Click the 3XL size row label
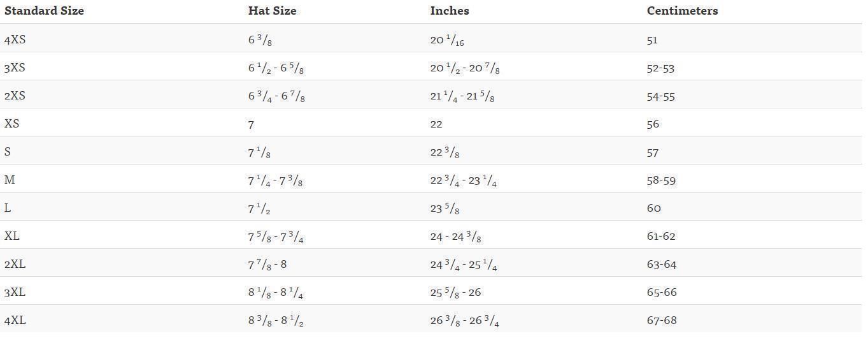This screenshot has width=868, height=338. coord(15,292)
